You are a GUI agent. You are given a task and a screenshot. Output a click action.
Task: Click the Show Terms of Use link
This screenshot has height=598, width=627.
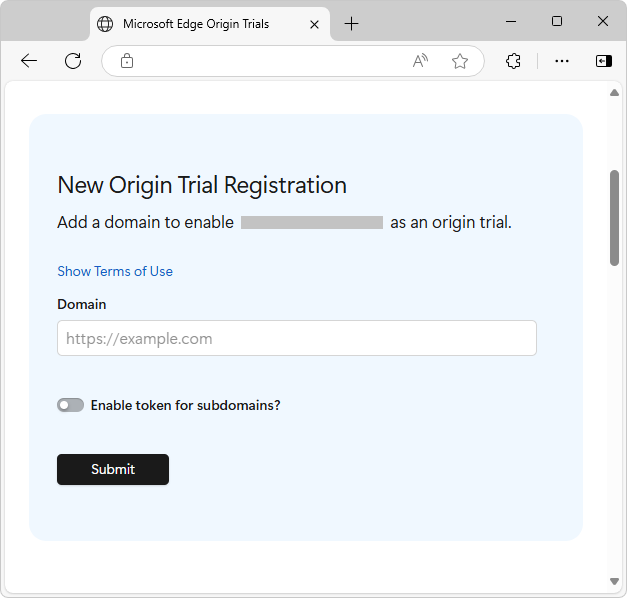click(x=115, y=271)
